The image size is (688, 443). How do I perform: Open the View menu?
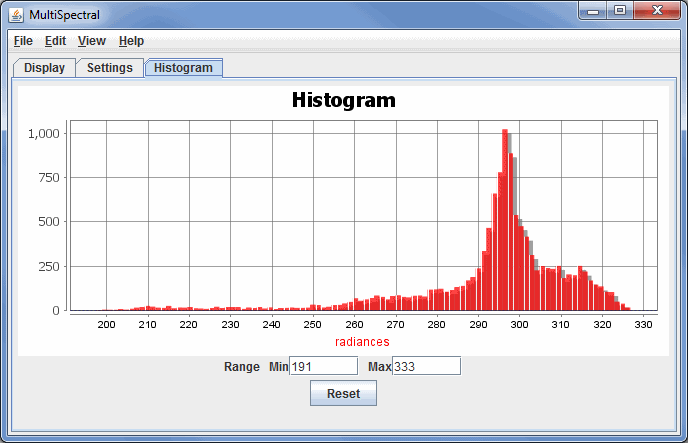(92, 41)
